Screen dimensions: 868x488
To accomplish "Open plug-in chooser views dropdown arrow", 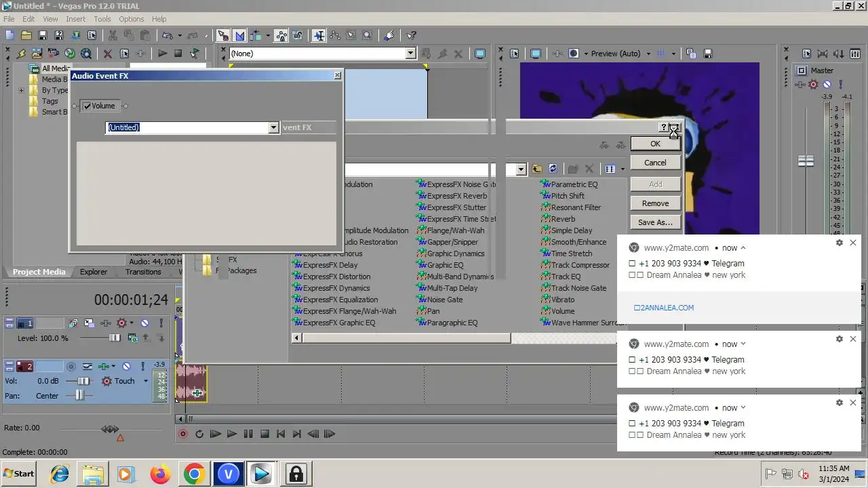I will click(x=623, y=169).
